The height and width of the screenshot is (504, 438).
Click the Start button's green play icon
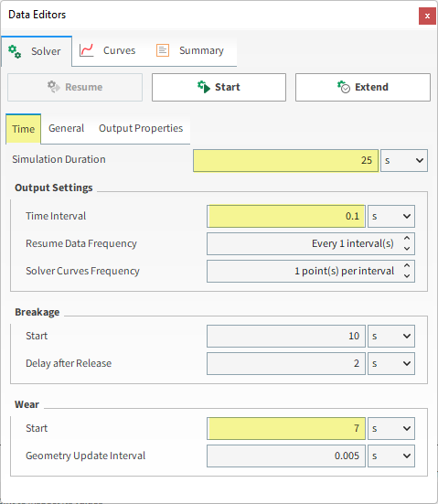click(204, 87)
